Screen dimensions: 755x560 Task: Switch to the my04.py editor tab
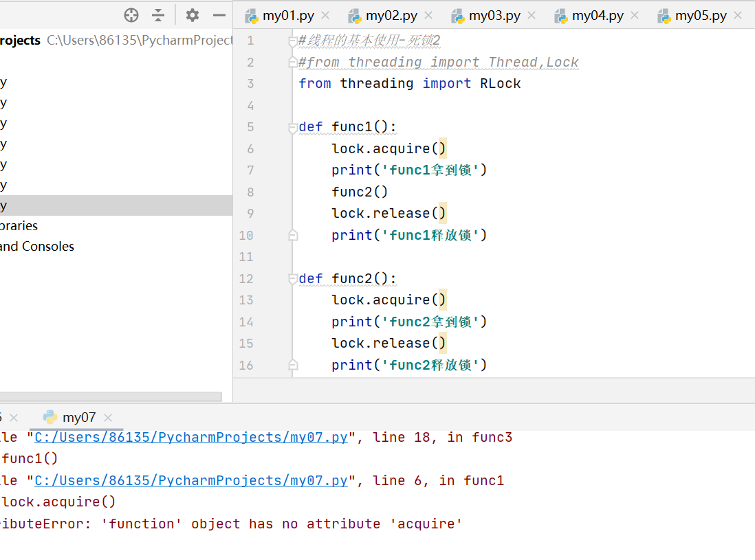(598, 16)
